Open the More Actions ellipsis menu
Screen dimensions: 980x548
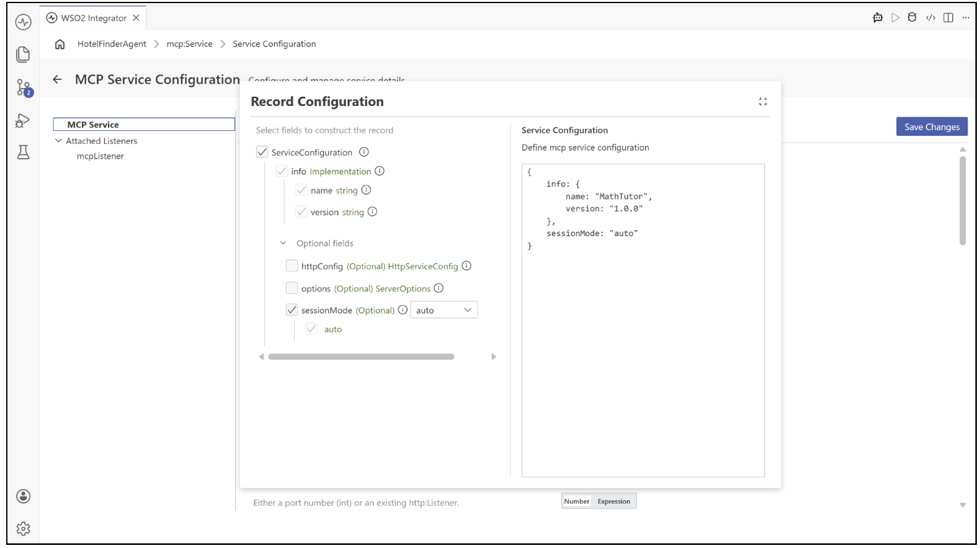coord(966,18)
